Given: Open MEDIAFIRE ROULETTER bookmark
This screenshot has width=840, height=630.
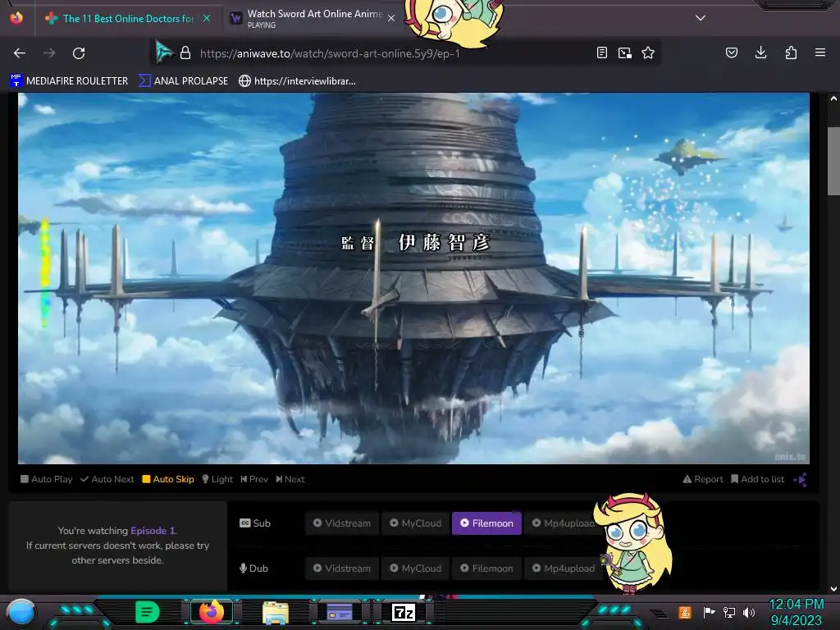Looking at the screenshot, I should tap(69, 81).
